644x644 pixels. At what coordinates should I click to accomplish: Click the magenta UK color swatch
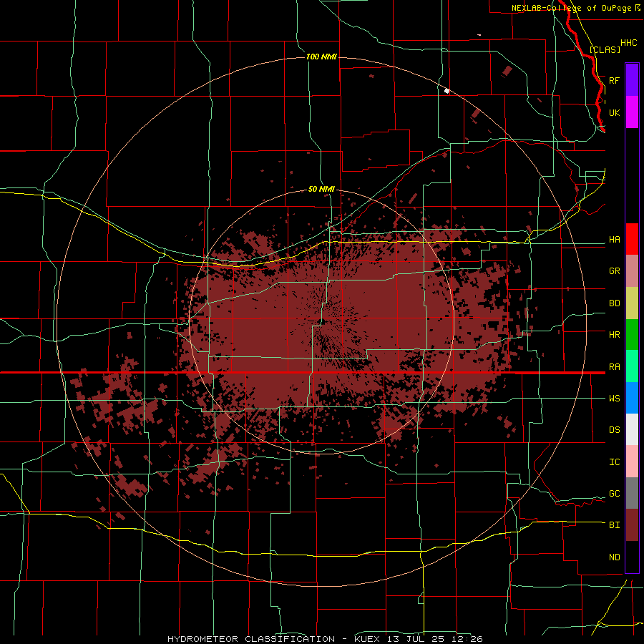point(632,112)
